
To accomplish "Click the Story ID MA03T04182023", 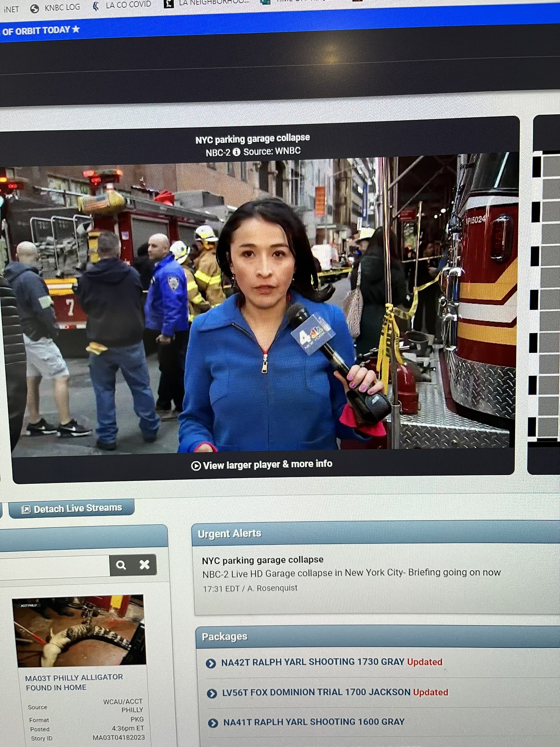I will (118, 738).
